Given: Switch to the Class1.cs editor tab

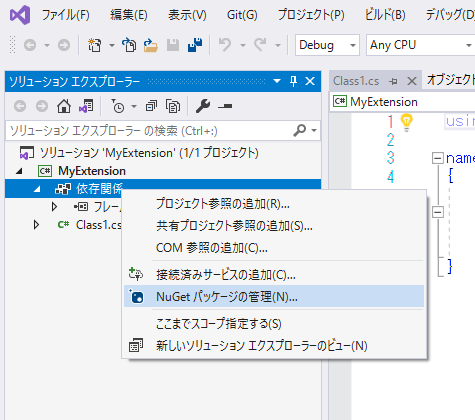Looking at the screenshot, I should (356, 81).
